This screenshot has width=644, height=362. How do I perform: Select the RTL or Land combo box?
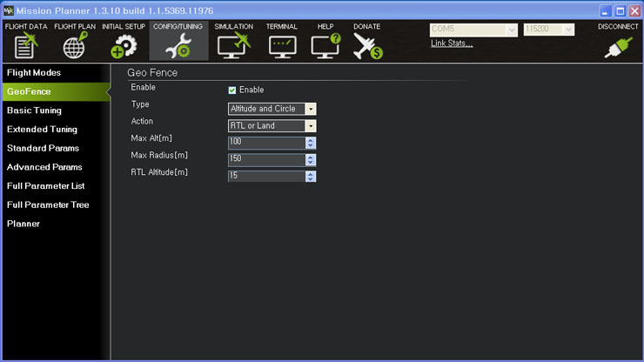pyautogui.click(x=272, y=125)
